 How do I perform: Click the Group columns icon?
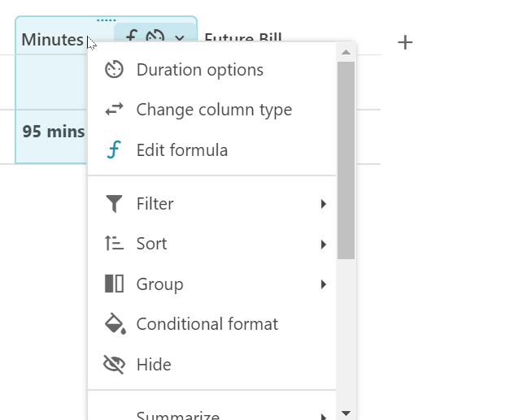point(115,284)
